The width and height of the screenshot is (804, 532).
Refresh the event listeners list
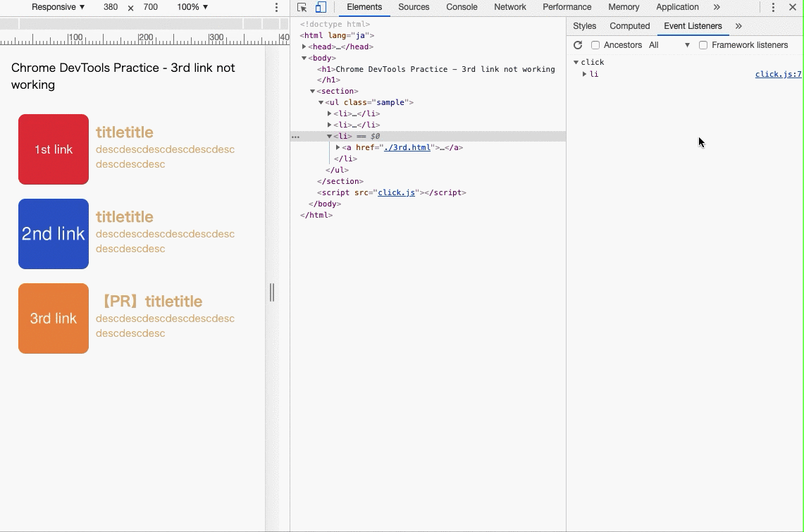578,45
